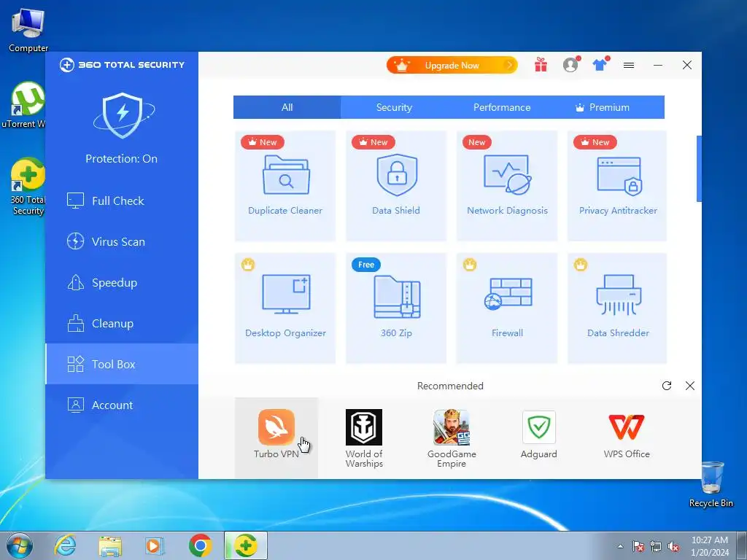
Task: Select World of Warships recommendation
Action: (364, 438)
